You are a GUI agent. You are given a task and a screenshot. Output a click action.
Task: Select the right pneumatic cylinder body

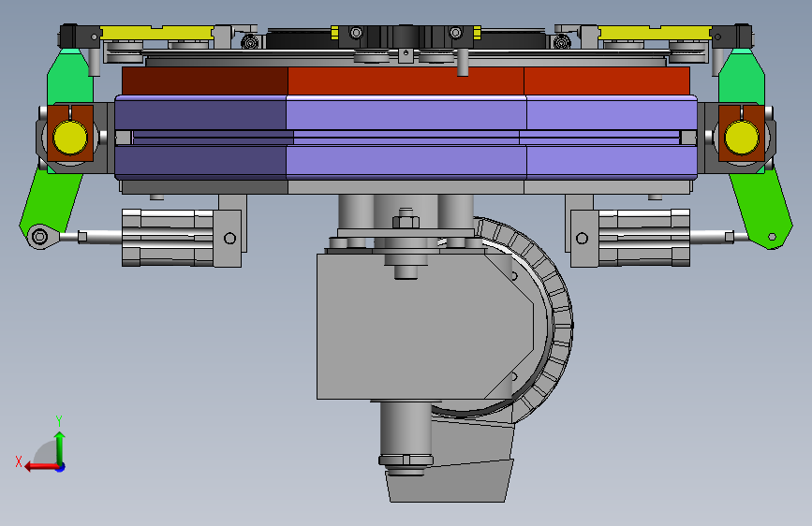coord(643,238)
